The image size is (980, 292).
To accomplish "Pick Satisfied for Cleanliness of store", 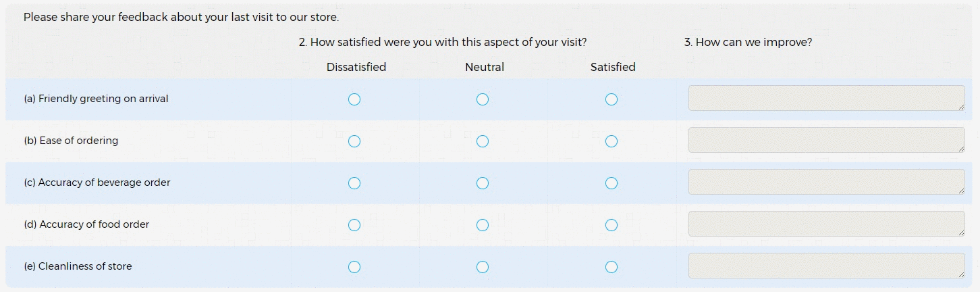I will 611,267.
